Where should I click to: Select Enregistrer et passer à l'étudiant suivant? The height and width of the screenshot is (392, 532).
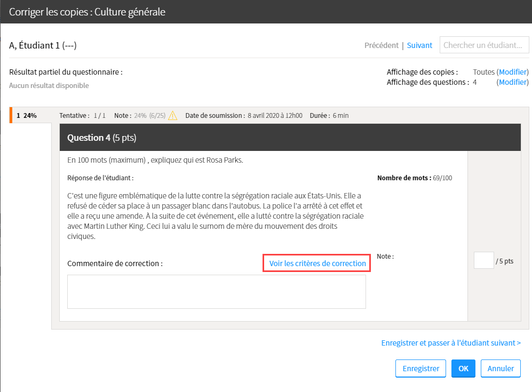pyautogui.click(x=451, y=343)
